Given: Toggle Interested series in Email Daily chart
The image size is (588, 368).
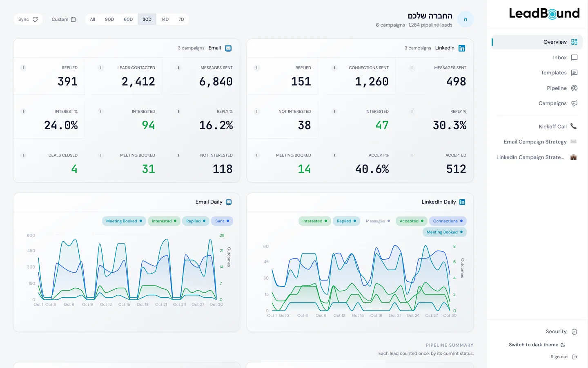Looking at the screenshot, I should click(x=164, y=221).
